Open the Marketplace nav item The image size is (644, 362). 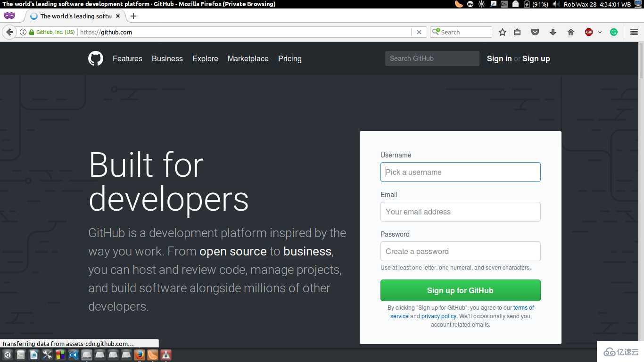pyautogui.click(x=248, y=58)
